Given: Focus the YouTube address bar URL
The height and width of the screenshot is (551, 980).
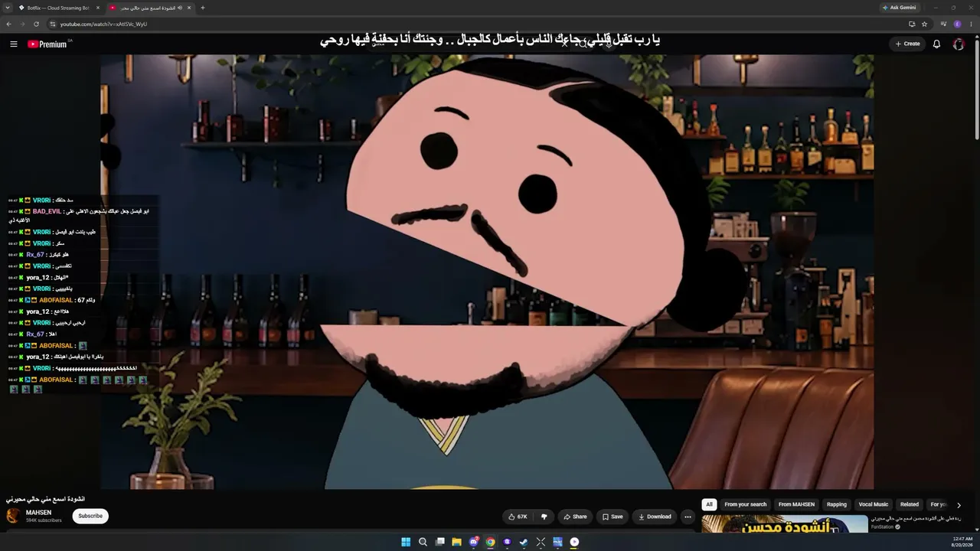Looking at the screenshot, I should pyautogui.click(x=103, y=24).
